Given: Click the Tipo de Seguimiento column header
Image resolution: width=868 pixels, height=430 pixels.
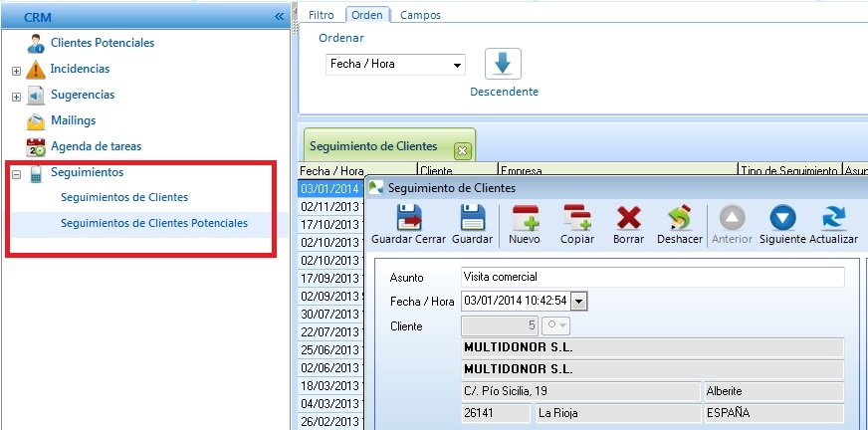Looking at the screenshot, I should 790,170.
